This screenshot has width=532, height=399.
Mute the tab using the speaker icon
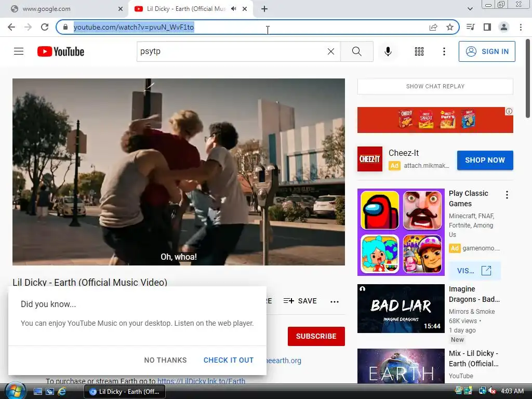coord(233,9)
